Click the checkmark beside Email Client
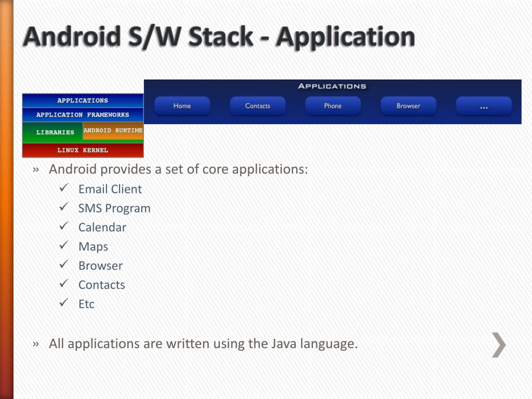 coord(64,188)
